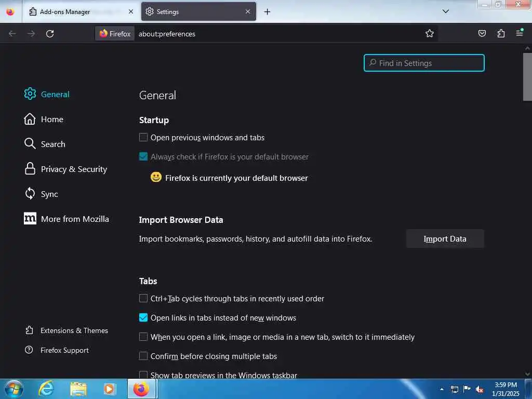
Task: Click the scrollbar up arrow
Action: coord(527,48)
